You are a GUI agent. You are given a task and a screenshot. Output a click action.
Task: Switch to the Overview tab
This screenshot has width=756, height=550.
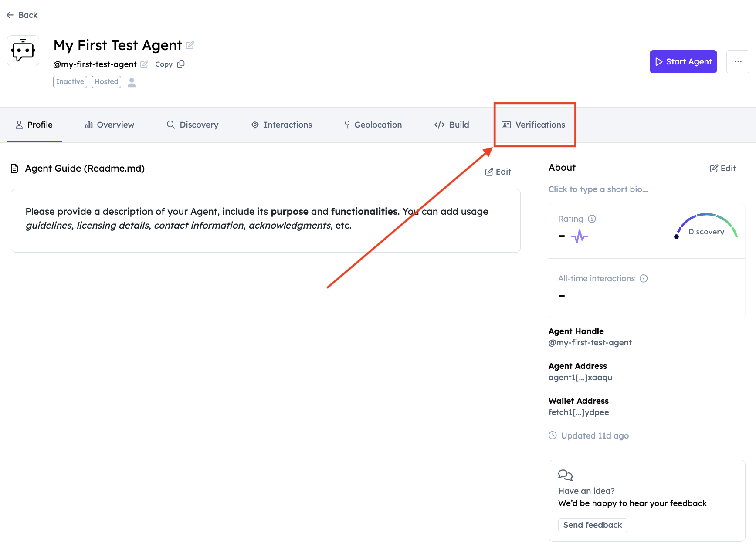coord(110,125)
